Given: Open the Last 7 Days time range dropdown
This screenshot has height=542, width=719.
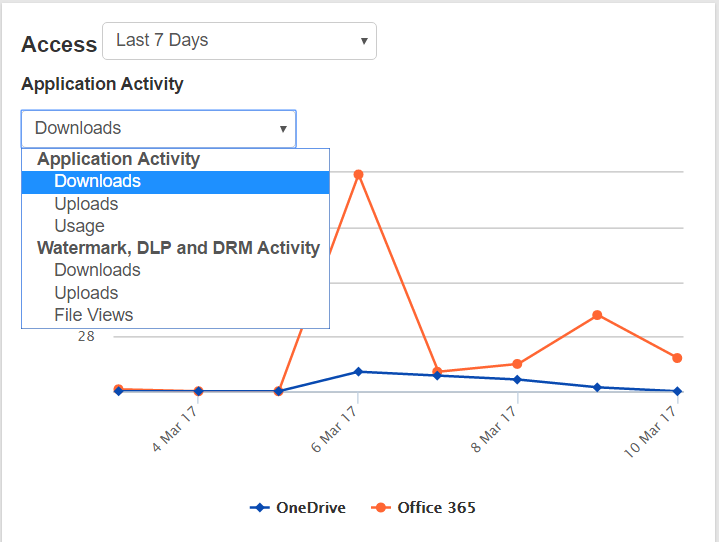Looking at the screenshot, I should 239,41.
